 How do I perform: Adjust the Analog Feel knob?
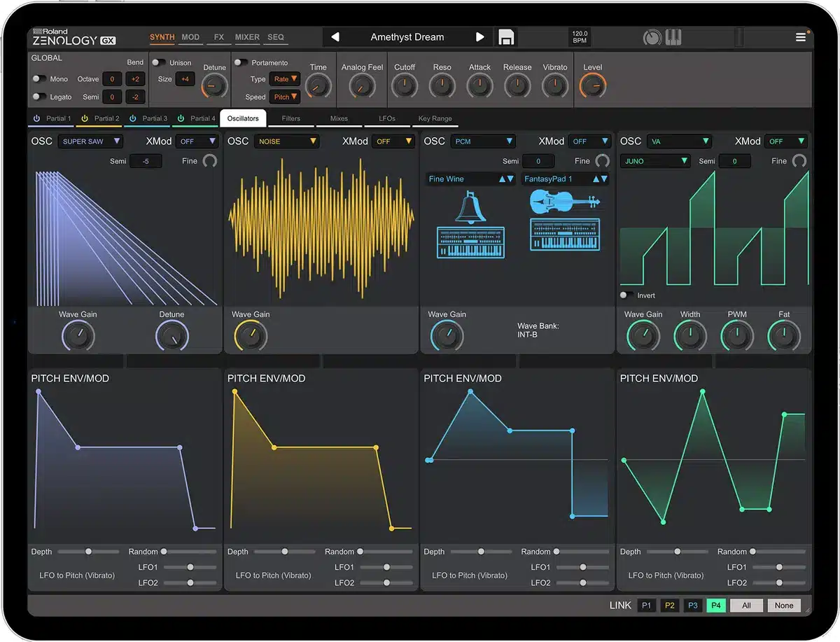click(362, 86)
